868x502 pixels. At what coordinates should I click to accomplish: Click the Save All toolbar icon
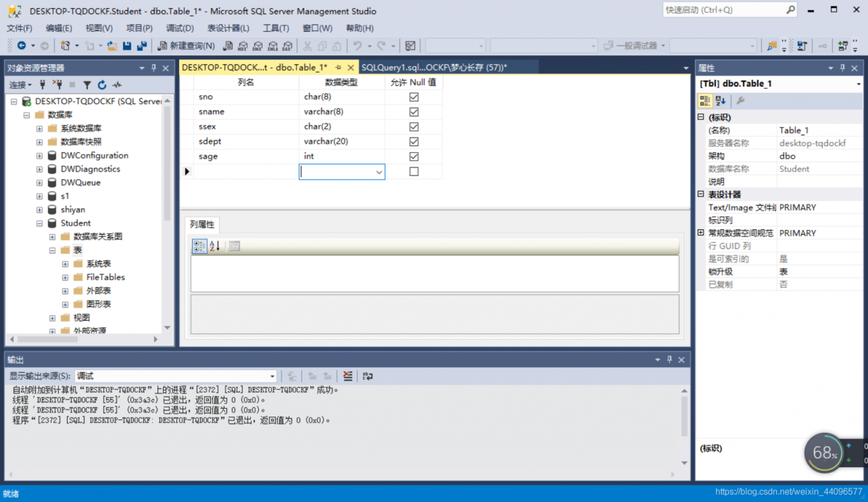[x=142, y=46]
